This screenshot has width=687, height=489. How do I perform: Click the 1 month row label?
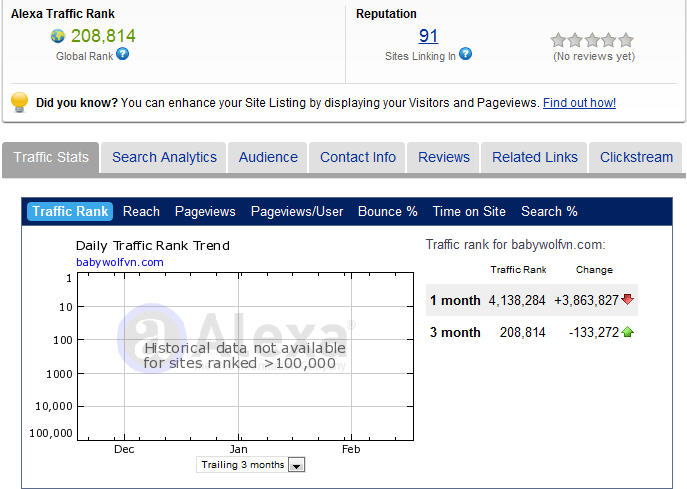pyautogui.click(x=455, y=300)
